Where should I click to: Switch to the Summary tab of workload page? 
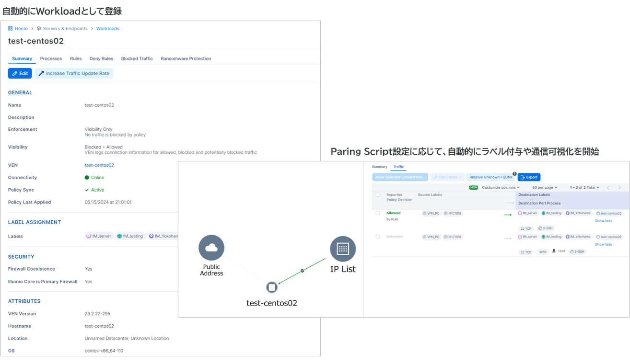point(22,58)
